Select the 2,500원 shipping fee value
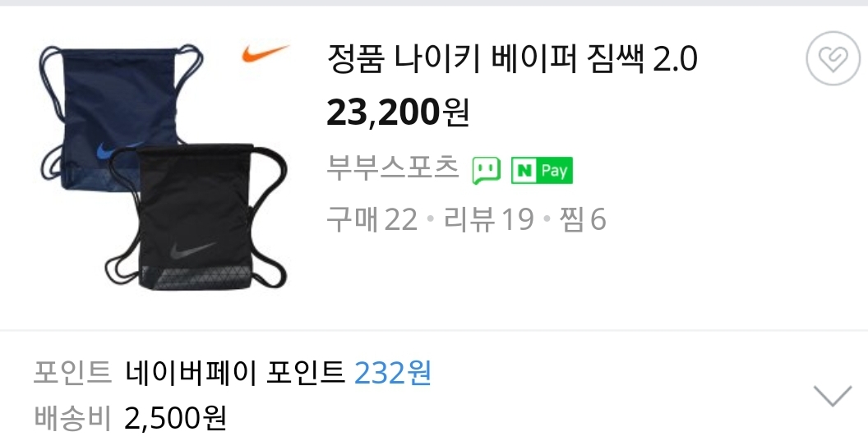This screenshot has height=441, width=868. tap(175, 418)
